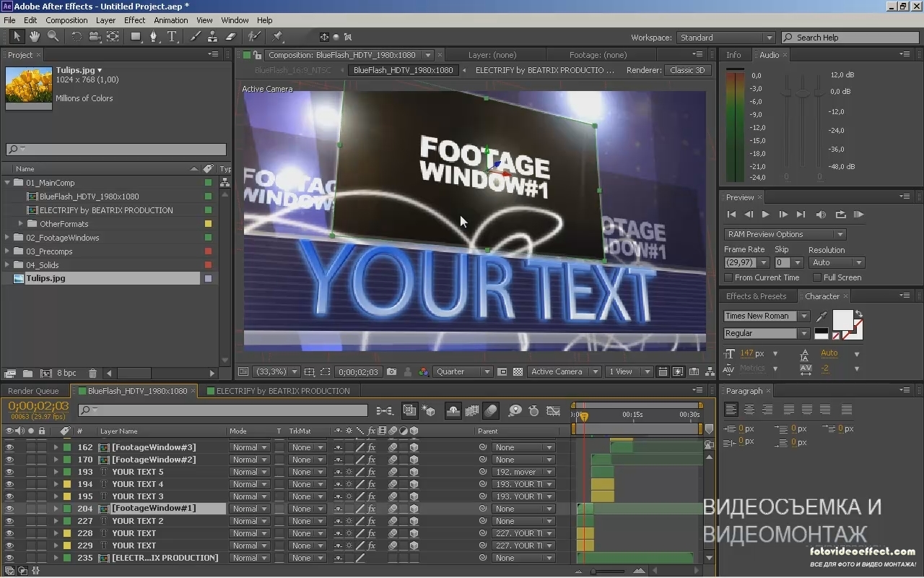
Task: Switch to ELECTRIFY by BEATRIX PRODUCTION timeline tab
Action: point(283,391)
